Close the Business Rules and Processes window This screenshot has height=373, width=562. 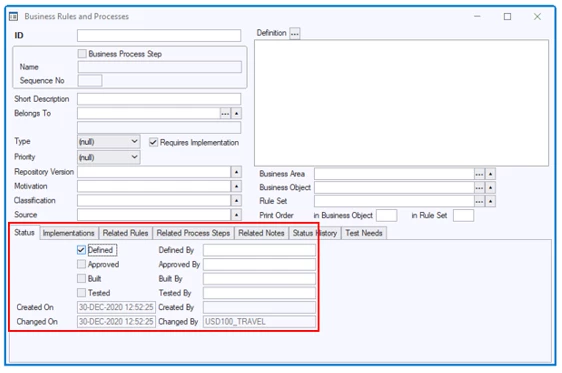click(x=537, y=16)
